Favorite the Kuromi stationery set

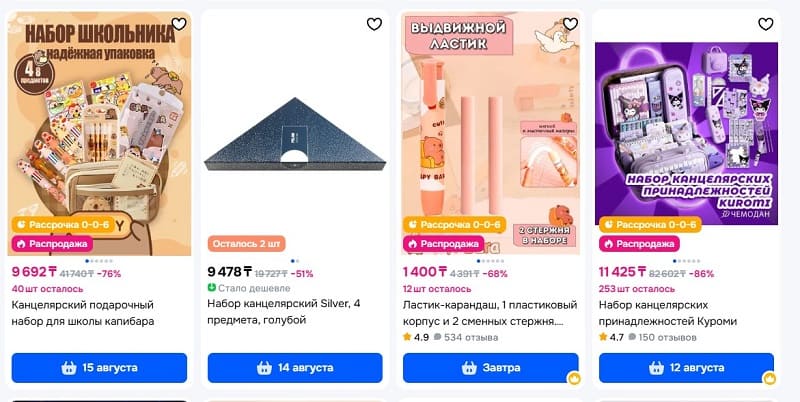[x=765, y=23]
